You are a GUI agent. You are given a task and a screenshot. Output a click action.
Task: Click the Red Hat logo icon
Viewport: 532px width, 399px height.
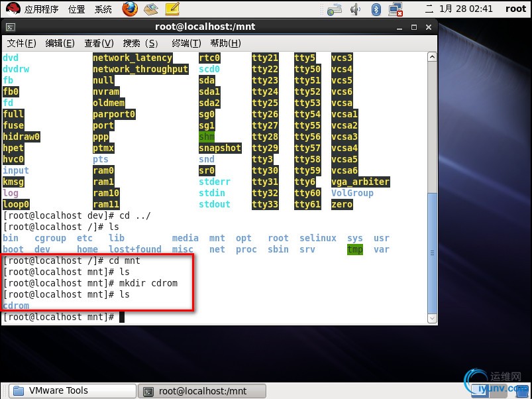click(13, 9)
